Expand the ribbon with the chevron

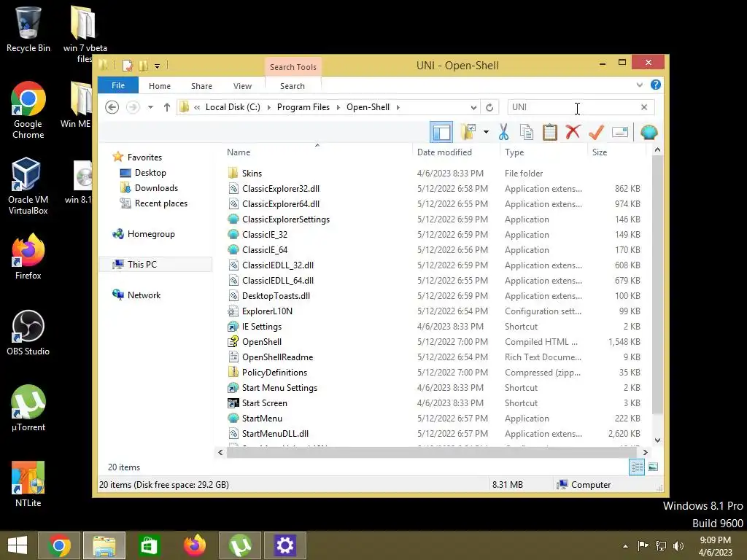click(639, 85)
